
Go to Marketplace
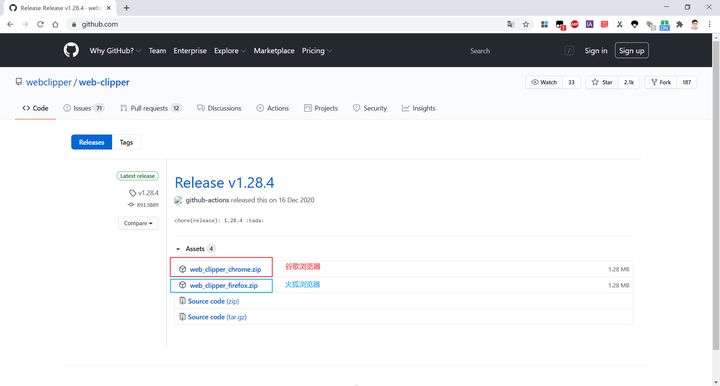pyautogui.click(x=274, y=51)
